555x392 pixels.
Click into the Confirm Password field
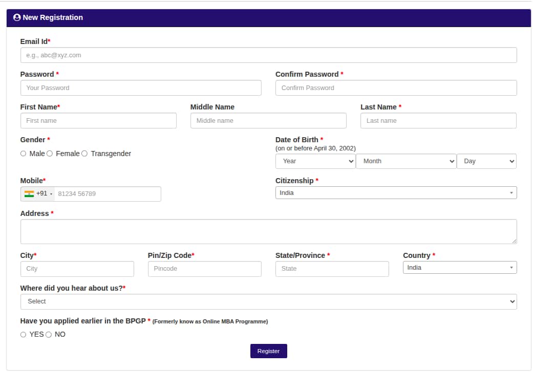click(396, 88)
